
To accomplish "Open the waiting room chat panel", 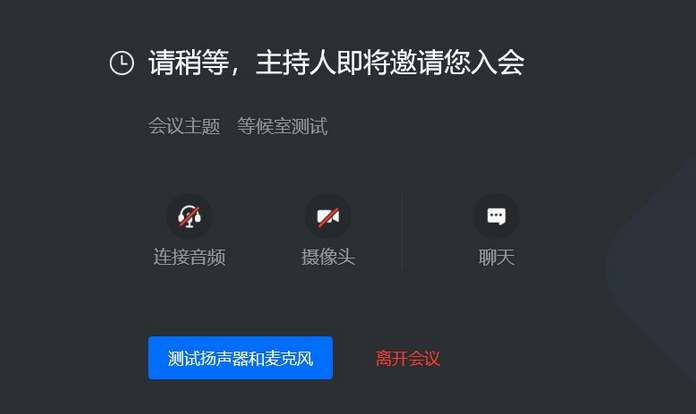I will coord(496,217).
